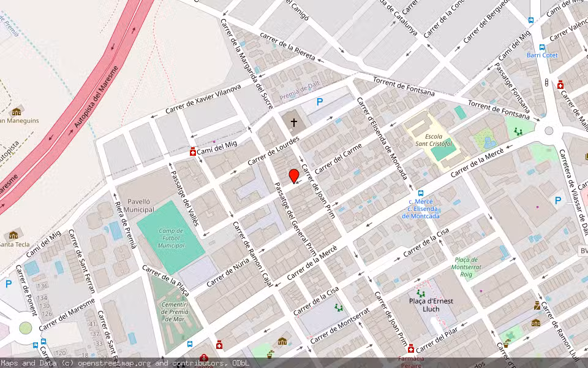Click the Escola Sant Cristofol label

(x=434, y=140)
